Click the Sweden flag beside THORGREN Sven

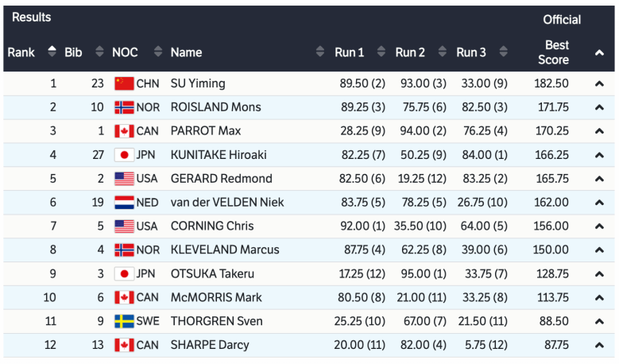tap(124, 321)
